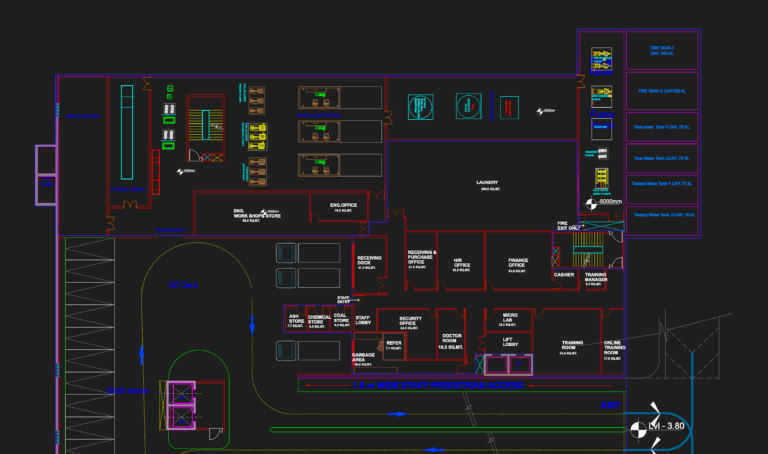Image resolution: width=768 pixels, height=454 pixels.
Task: Select the SPACE FOR STP label
Action: [x=83, y=116]
